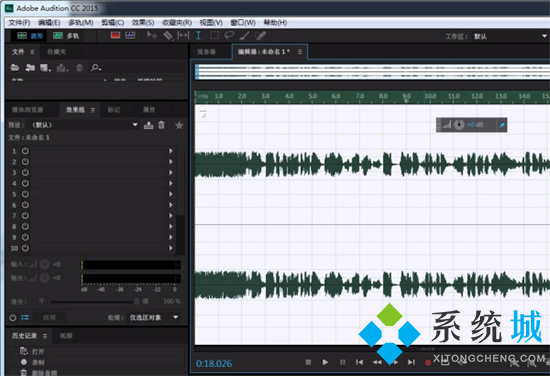Image resolution: width=550 pixels, height=376 pixels.
Task: Select the Paintbrush Selection tool
Action: pos(244,35)
